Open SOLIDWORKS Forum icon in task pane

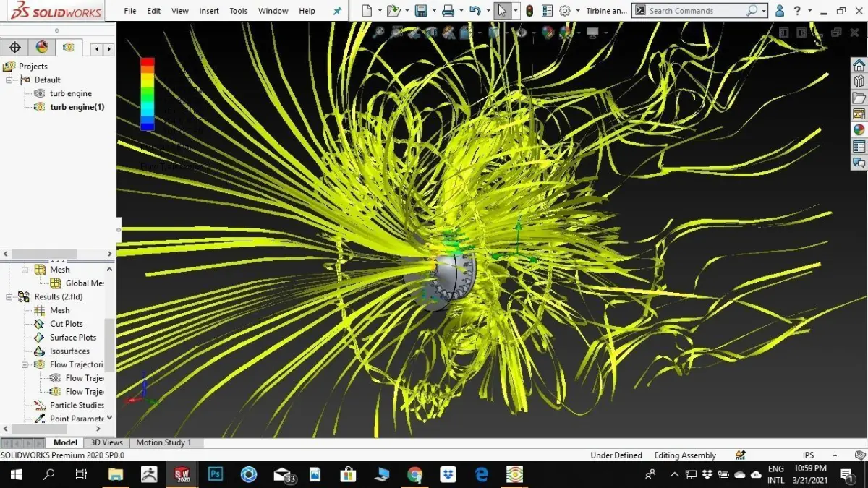tap(859, 163)
